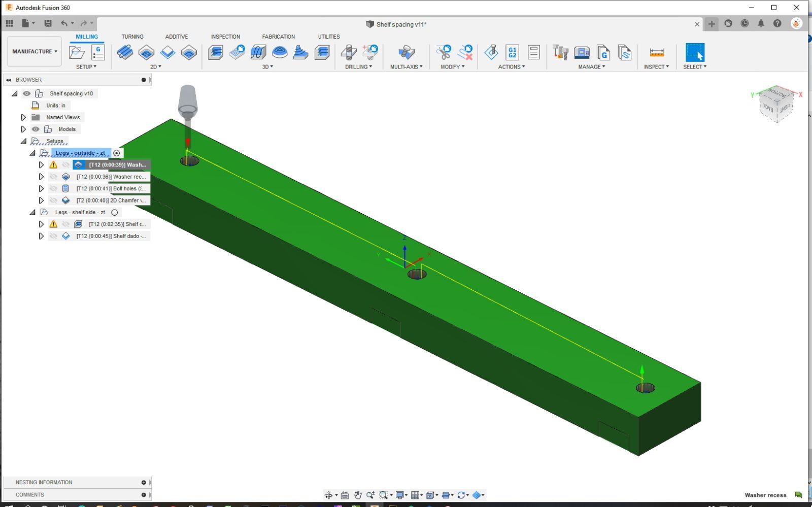This screenshot has width=812, height=507.
Task: Open the UTILITIES tab
Action: tap(328, 37)
